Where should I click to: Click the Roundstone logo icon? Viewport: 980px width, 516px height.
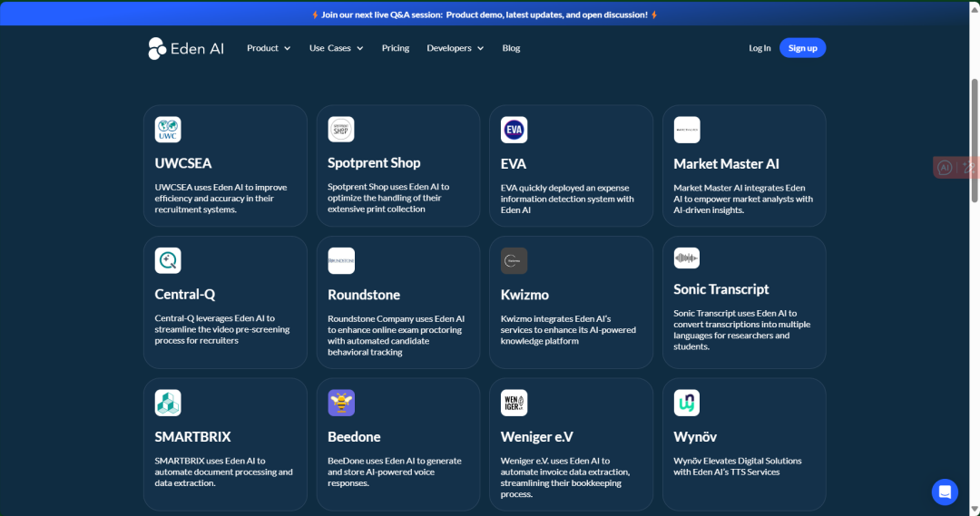[x=341, y=260]
